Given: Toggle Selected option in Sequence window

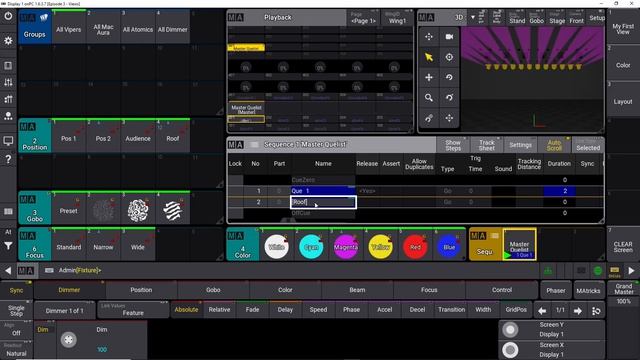Looking at the screenshot, I should click(588, 145).
